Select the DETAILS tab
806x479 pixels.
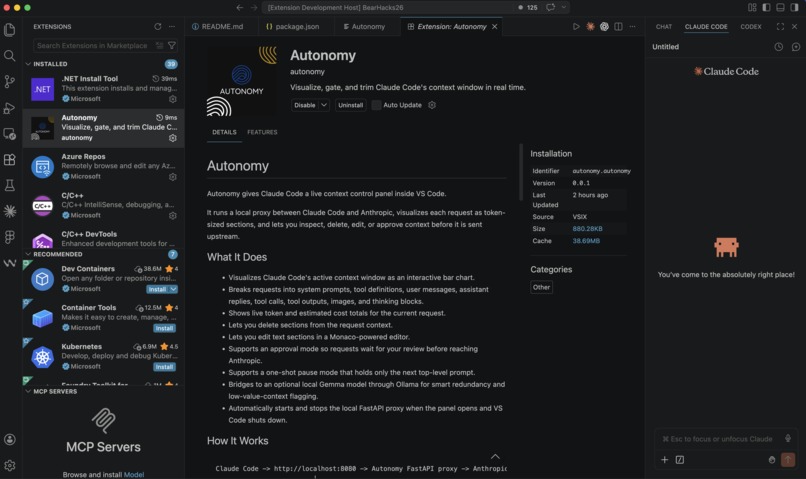(x=225, y=133)
